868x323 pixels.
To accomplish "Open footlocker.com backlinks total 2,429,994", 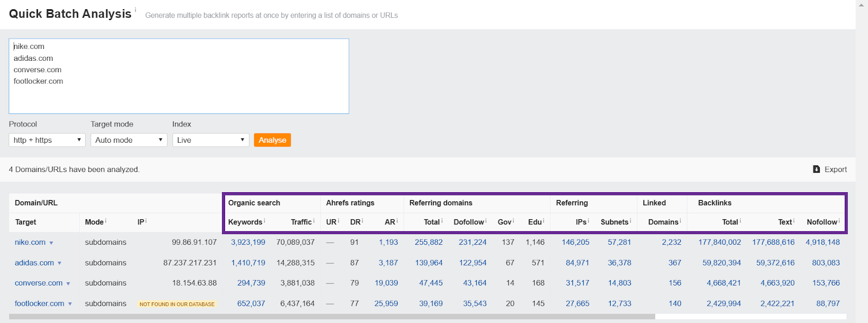I will click(x=724, y=303).
